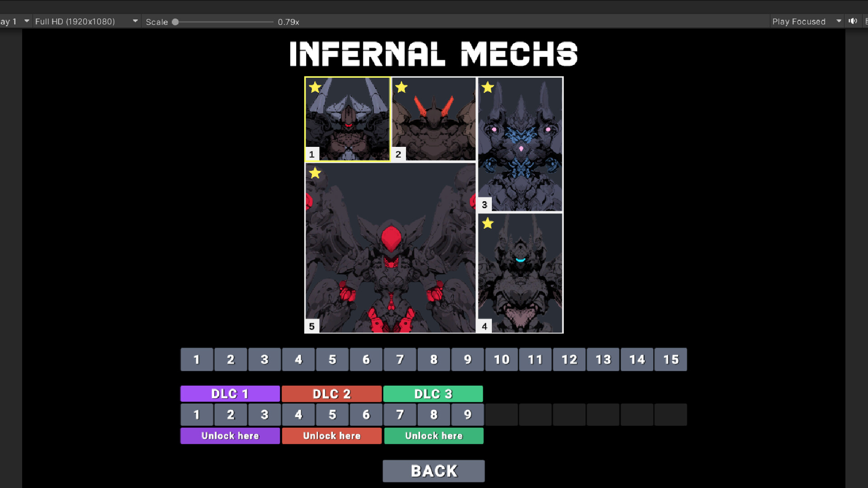Toggle the favorite star on mech 1
The image size is (868, 488).
pos(316,87)
